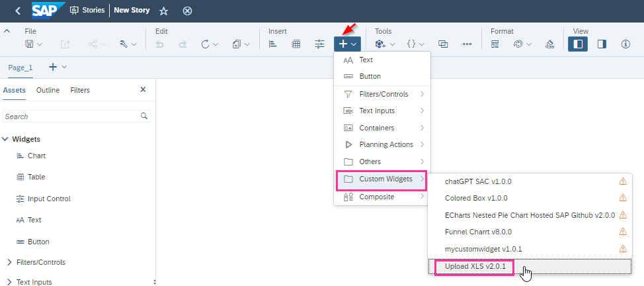Select Button in Widgets list

pos(38,242)
